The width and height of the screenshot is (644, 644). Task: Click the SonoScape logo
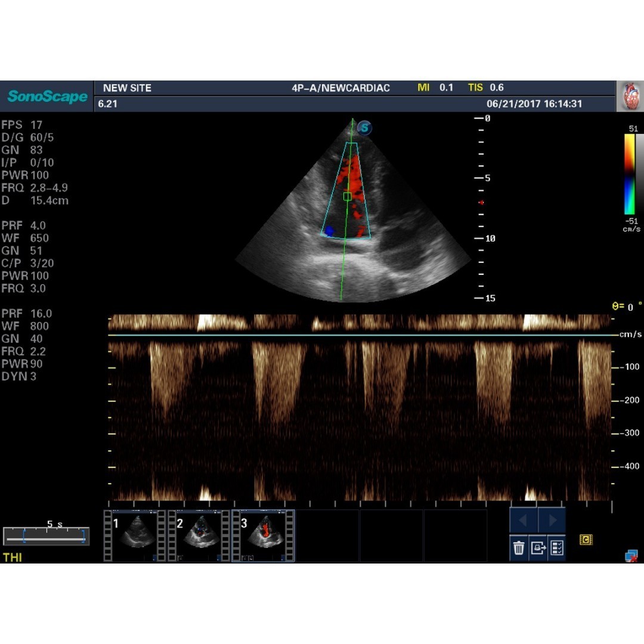click(47, 97)
